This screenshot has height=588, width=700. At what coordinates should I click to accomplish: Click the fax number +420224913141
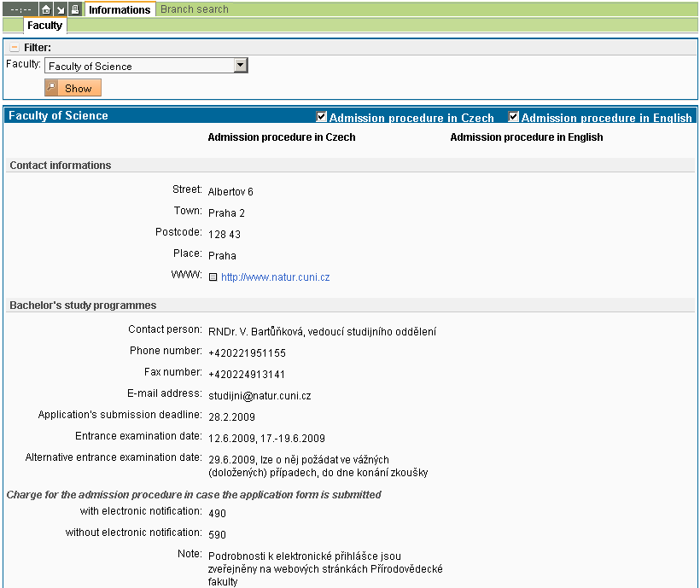(x=247, y=375)
